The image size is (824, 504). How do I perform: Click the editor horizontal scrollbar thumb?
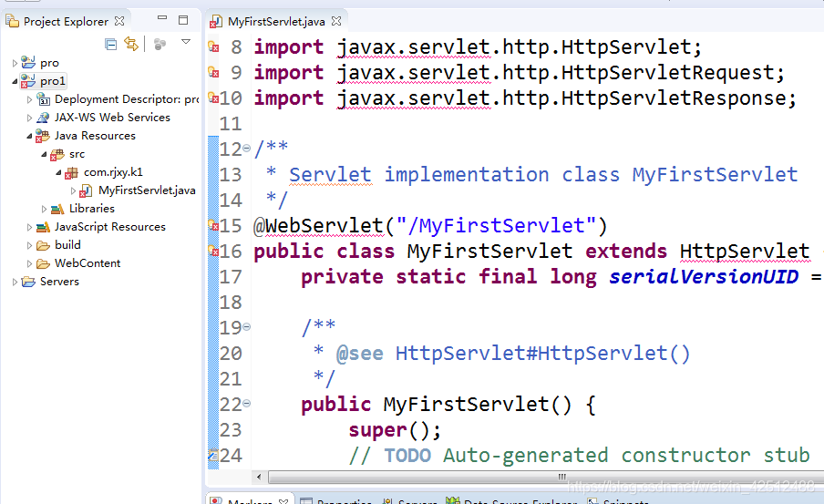click(x=547, y=478)
